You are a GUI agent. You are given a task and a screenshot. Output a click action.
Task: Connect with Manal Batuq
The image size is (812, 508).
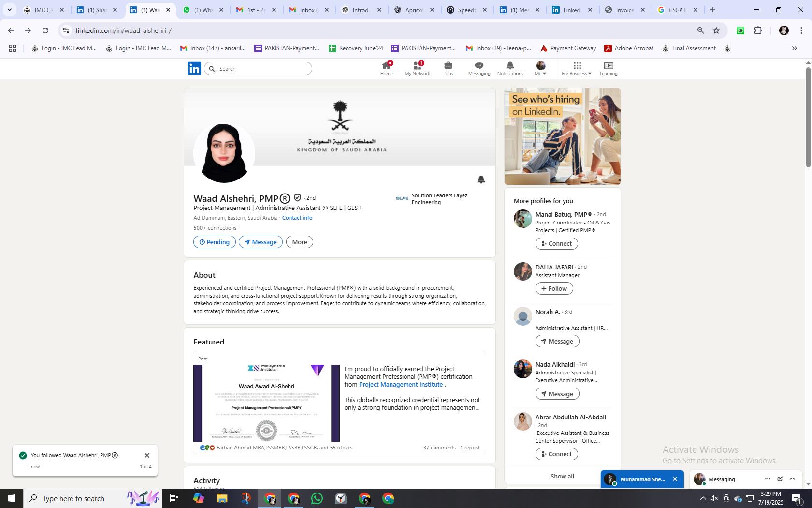point(556,243)
